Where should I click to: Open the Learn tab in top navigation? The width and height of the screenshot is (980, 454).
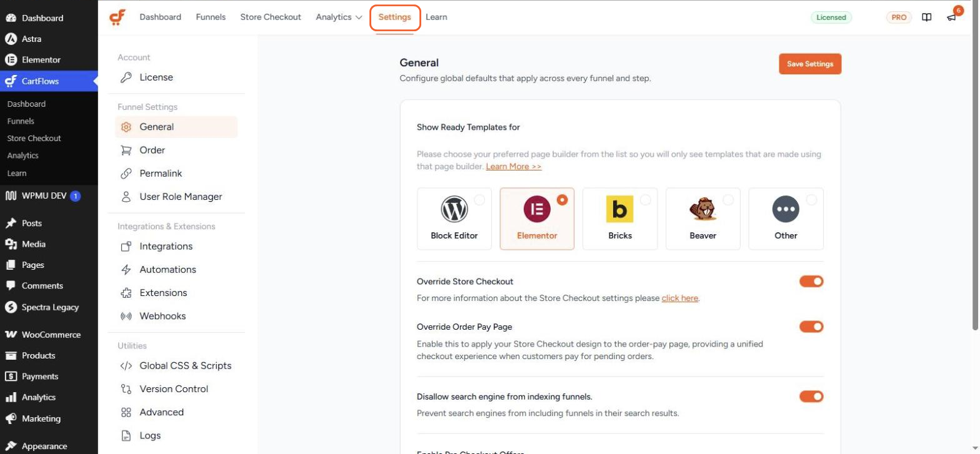(x=436, y=17)
